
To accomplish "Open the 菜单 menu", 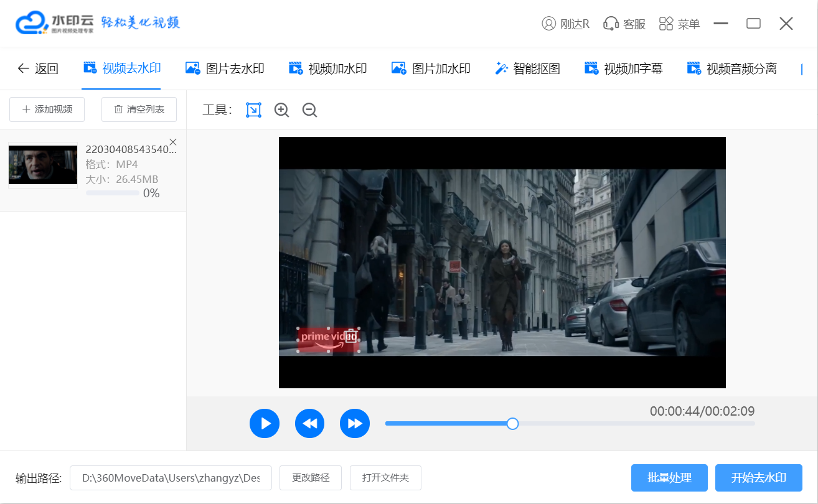I will coord(679,24).
